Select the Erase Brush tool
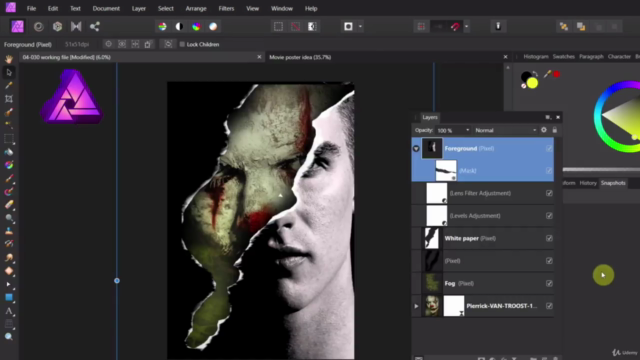The image size is (640, 360). (x=9, y=204)
